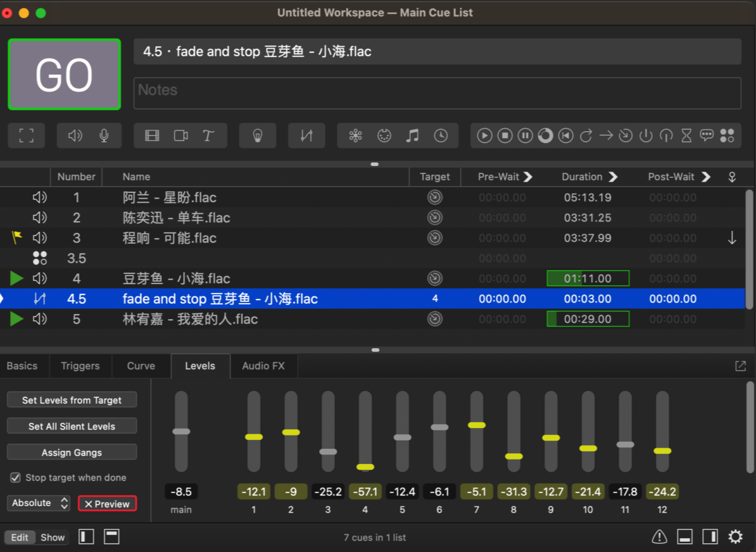Add a Pause cue from the toolbar
The height and width of the screenshot is (552, 756).
coord(525,135)
